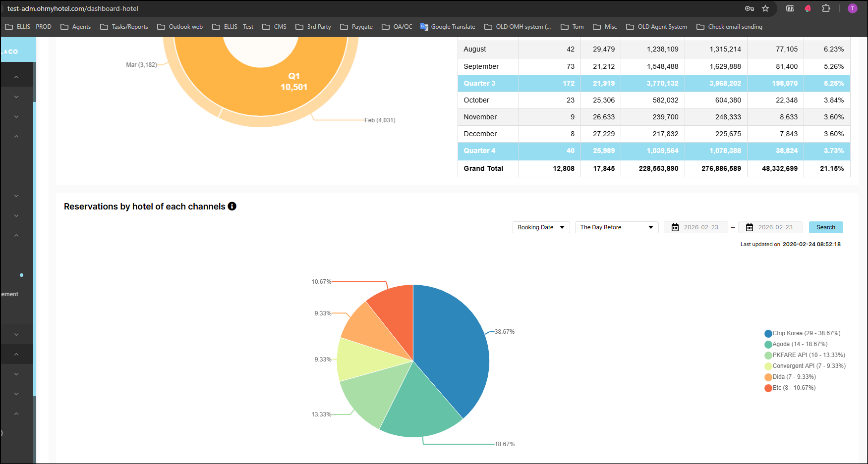Click the end date calendar icon
868x464 pixels.
click(x=750, y=227)
